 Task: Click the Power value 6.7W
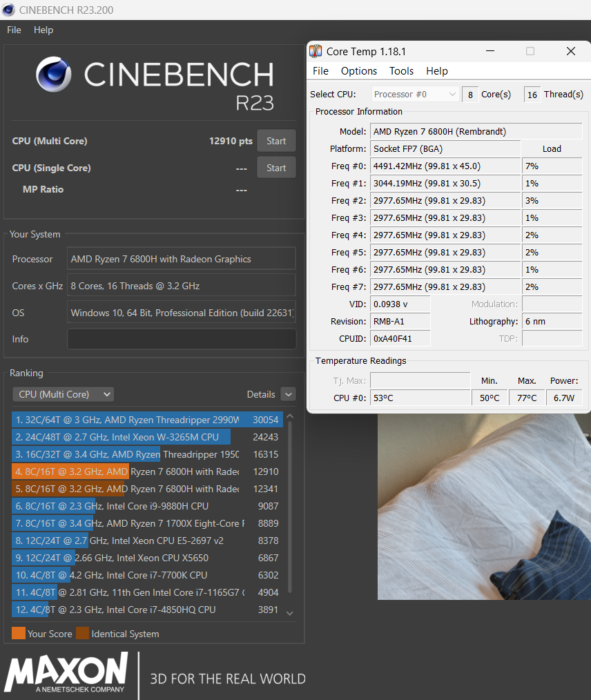[564, 398]
